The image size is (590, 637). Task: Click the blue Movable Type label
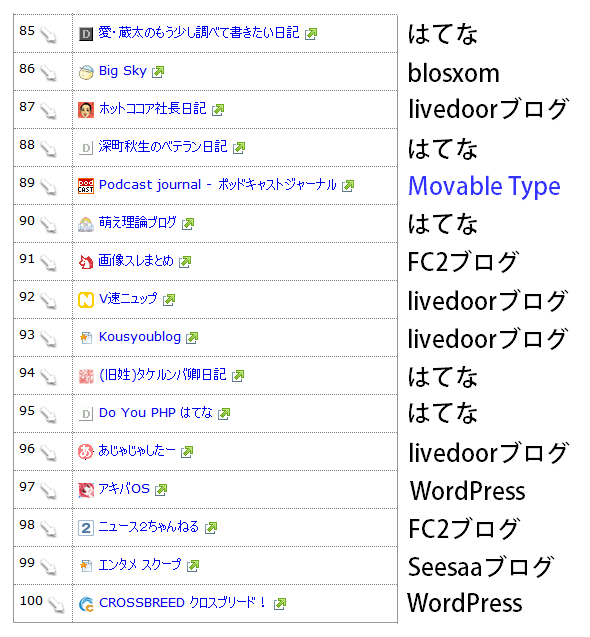pos(484,186)
